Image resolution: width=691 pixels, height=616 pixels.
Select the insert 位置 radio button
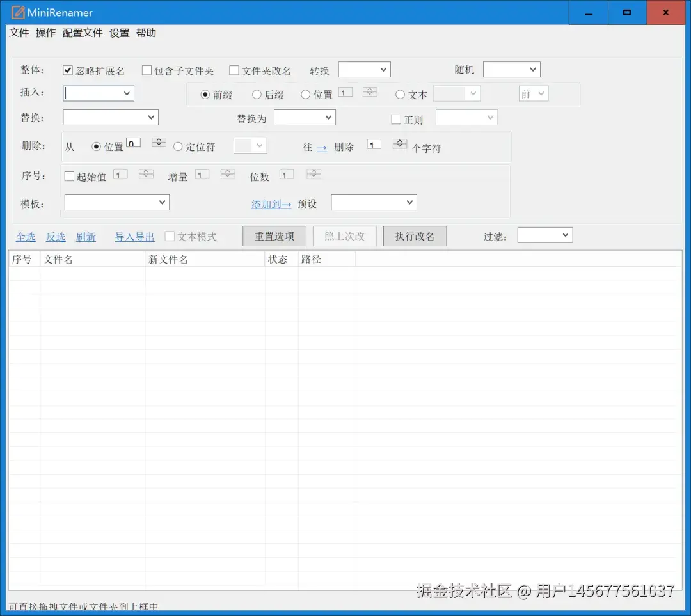pyautogui.click(x=305, y=94)
